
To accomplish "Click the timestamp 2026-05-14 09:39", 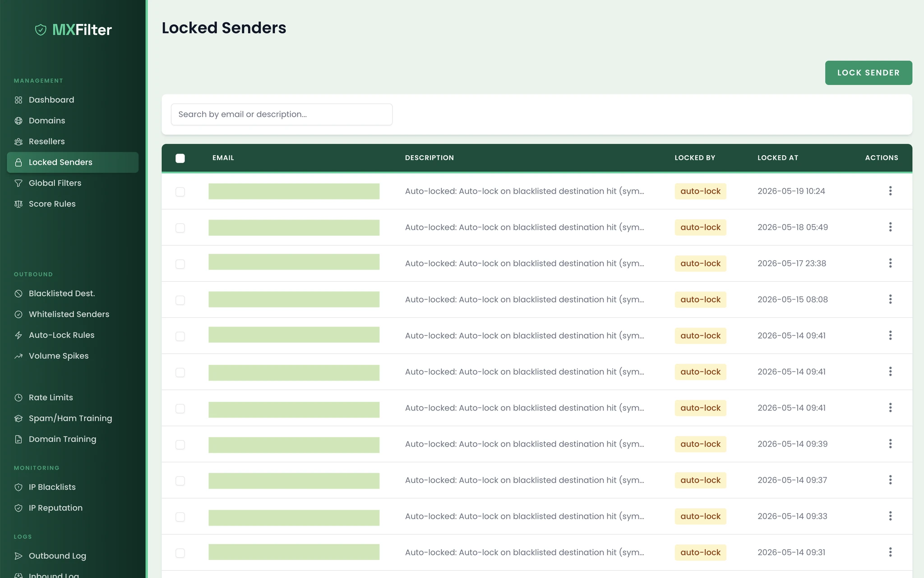I will [793, 444].
